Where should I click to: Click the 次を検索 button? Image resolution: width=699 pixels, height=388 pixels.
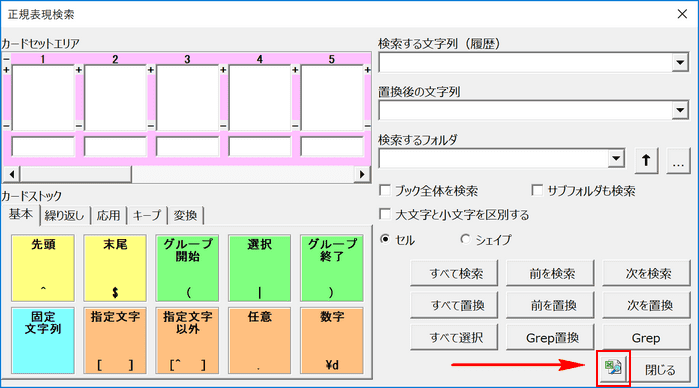point(646,273)
